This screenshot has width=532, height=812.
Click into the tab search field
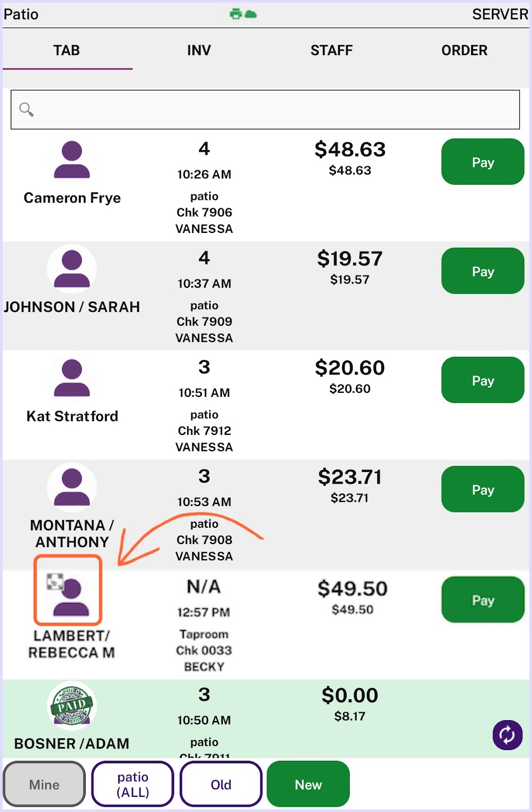(265, 110)
